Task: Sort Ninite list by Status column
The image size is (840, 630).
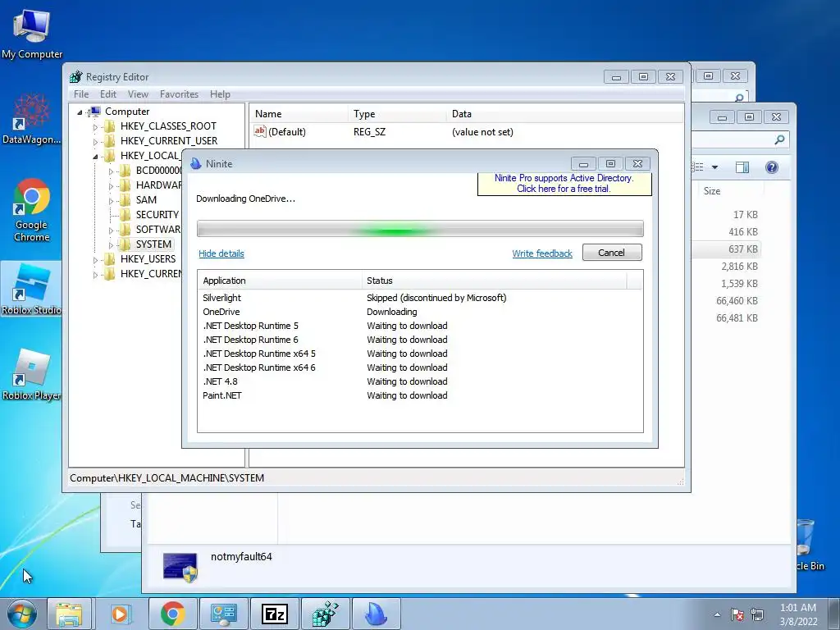Action: tap(494, 281)
